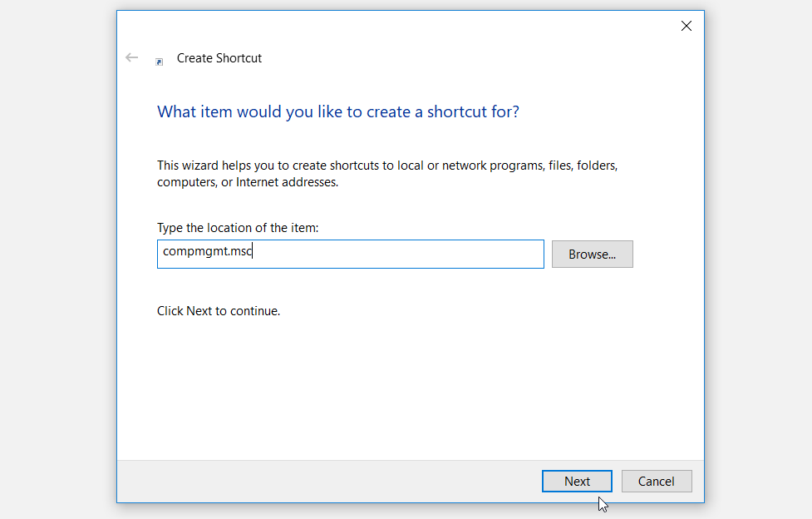Cancel the shortcut wizard
Image resolution: width=812 pixels, height=519 pixels.
coord(656,481)
